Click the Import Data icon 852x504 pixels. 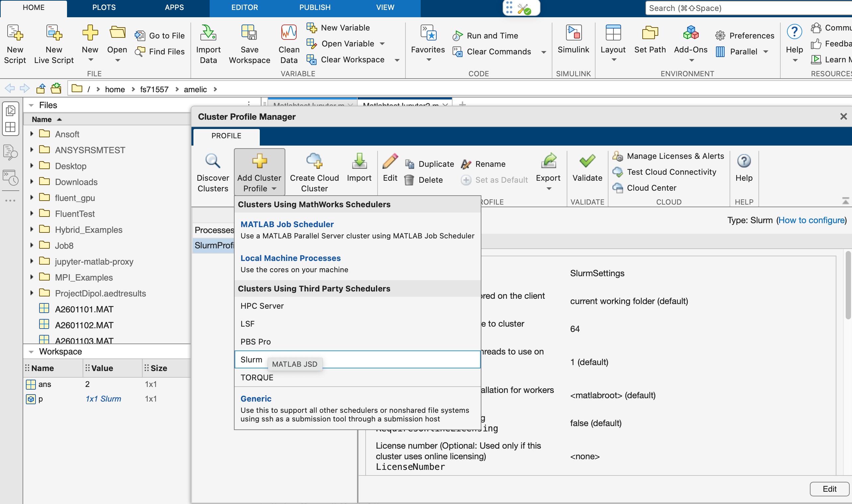208,33
